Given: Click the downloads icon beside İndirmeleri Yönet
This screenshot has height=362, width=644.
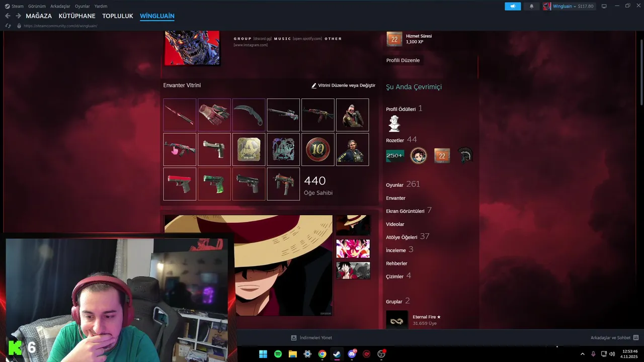Looking at the screenshot, I should (x=294, y=337).
